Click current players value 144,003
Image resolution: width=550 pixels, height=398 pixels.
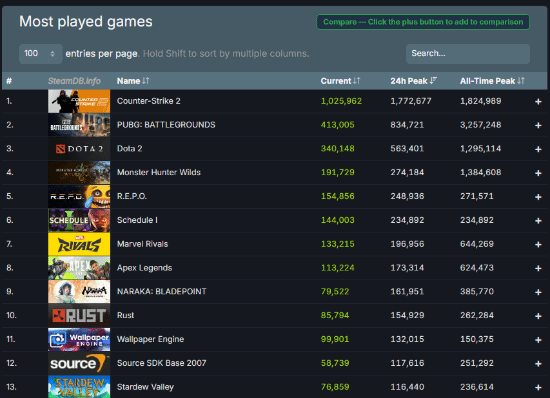point(338,221)
